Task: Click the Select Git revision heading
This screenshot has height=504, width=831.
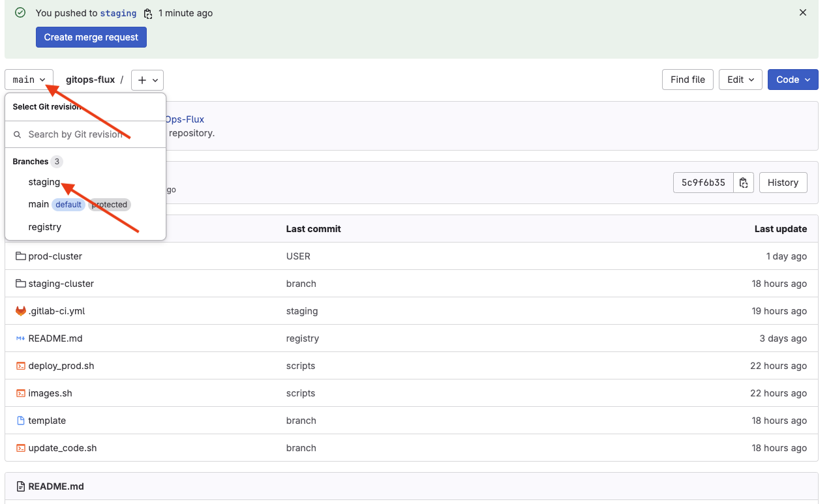Action: (47, 107)
